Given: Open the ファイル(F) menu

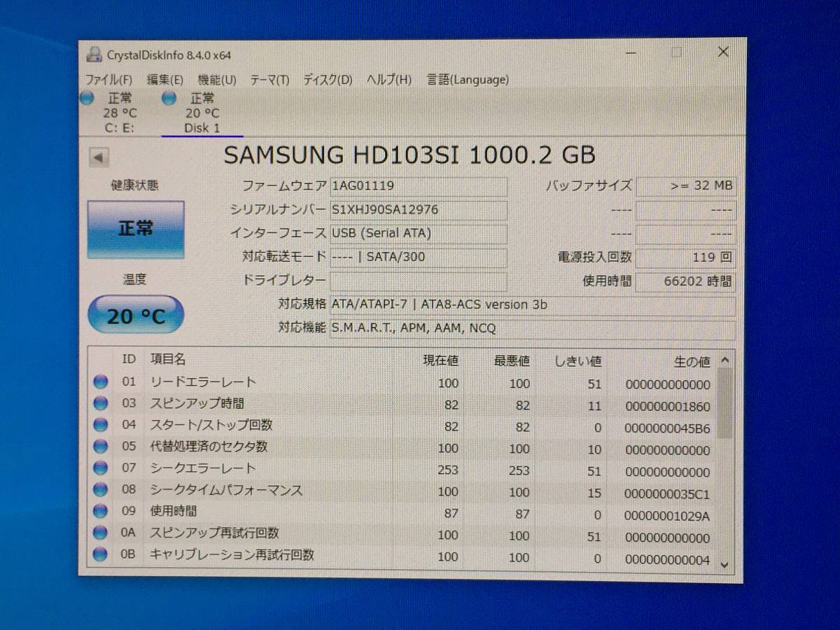Looking at the screenshot, I should pos(108,80).
